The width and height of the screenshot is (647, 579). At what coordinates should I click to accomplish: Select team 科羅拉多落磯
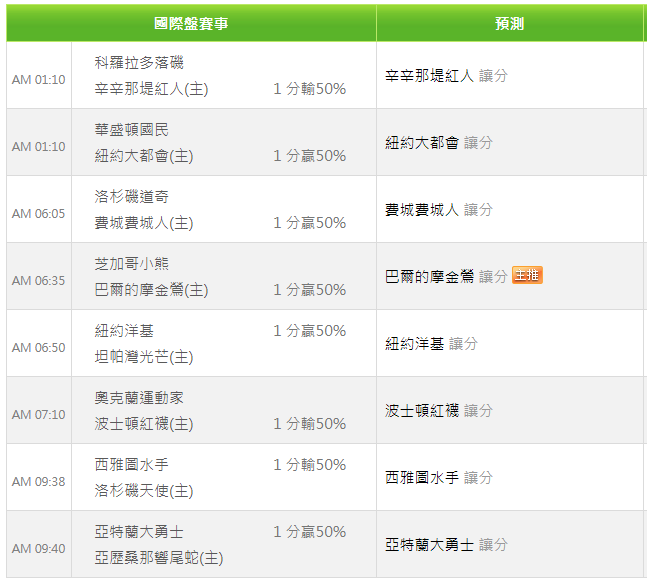139,63
